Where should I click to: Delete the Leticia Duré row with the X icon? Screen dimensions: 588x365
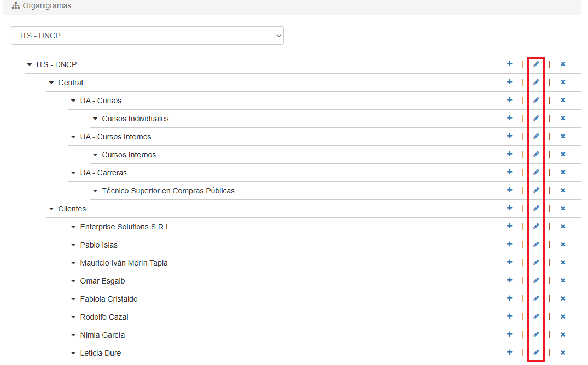[x=562, y=353]
